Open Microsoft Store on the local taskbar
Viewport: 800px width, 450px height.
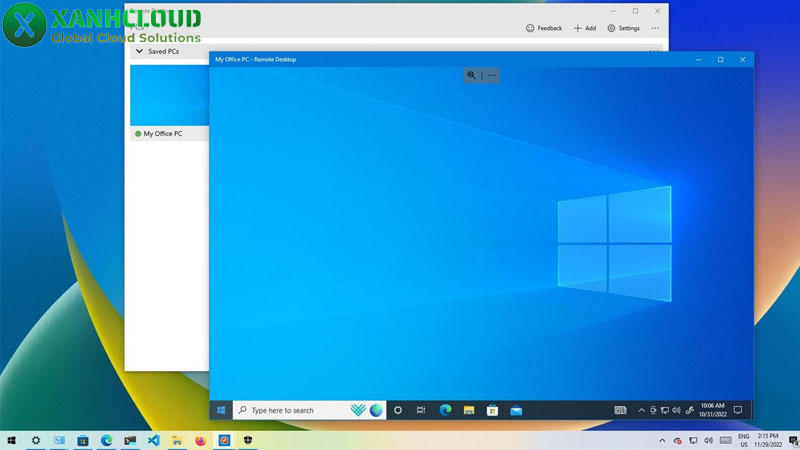point(83,440)
